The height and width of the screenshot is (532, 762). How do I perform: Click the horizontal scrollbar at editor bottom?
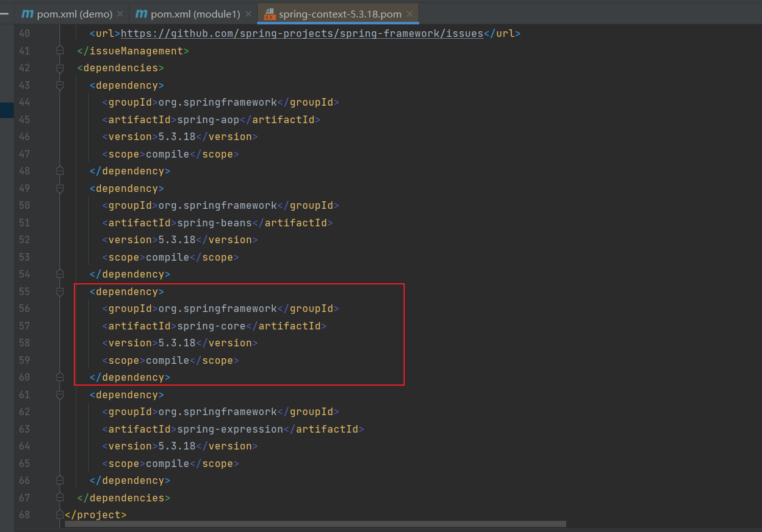(315, 524)
